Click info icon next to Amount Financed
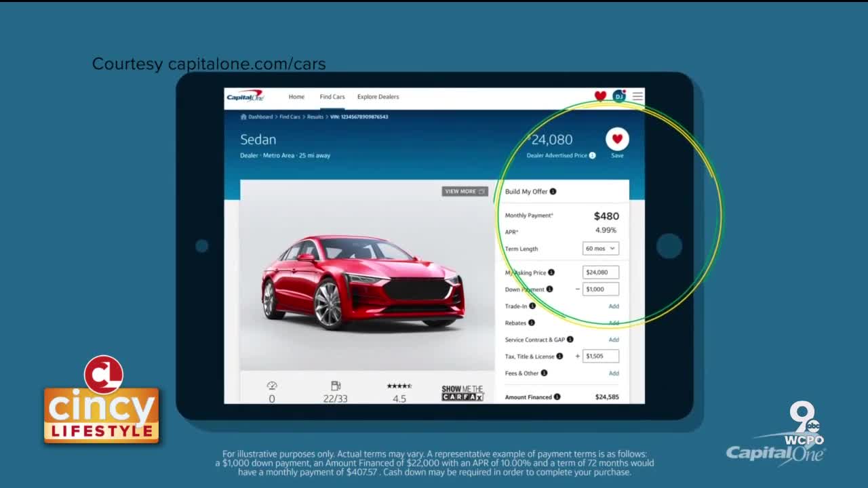 pos(557,397)
